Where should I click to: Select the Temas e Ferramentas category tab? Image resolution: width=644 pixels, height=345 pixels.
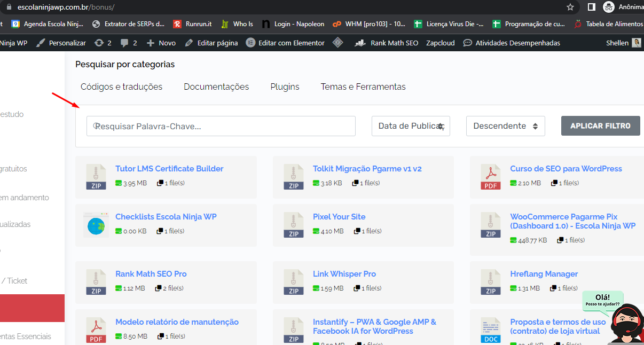pos(363,87)
